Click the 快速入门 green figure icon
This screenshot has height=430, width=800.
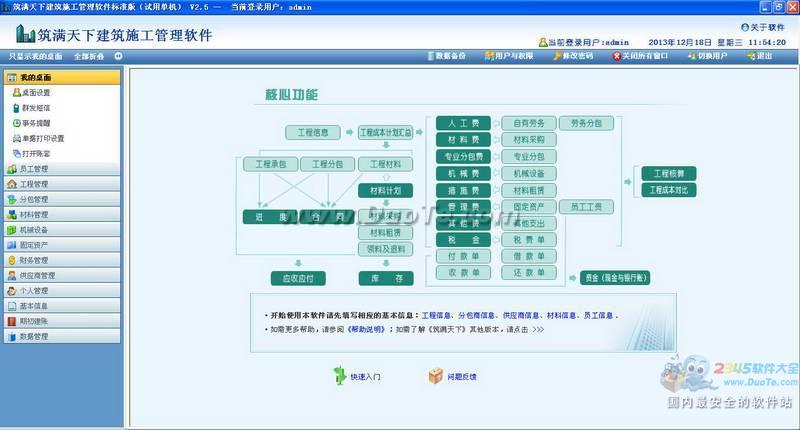339,375
